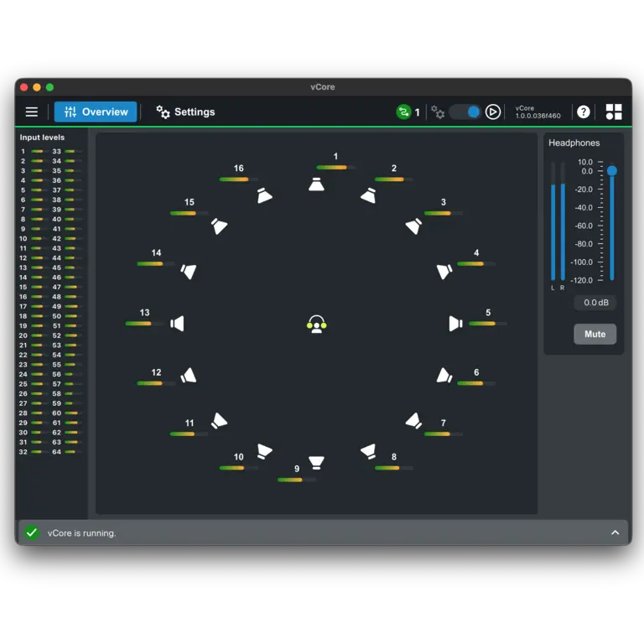Click input level meter for channel 33
644x644 pixels.
point(73,151)
